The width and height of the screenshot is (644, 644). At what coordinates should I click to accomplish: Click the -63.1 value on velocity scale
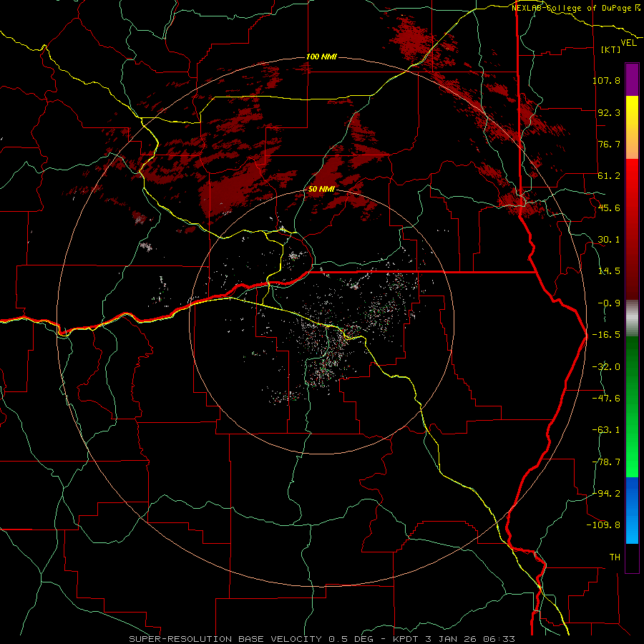pos(606,430)
